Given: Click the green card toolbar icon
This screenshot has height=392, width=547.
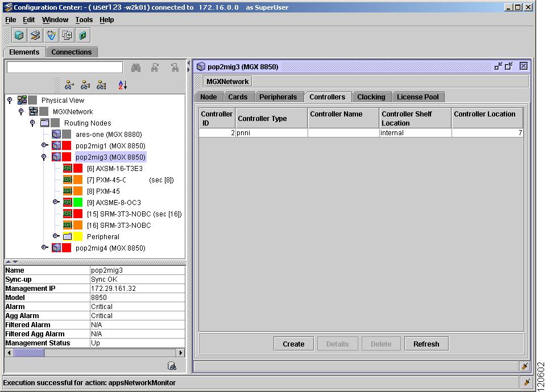Looking at the screenshot, I should (83, 35).
